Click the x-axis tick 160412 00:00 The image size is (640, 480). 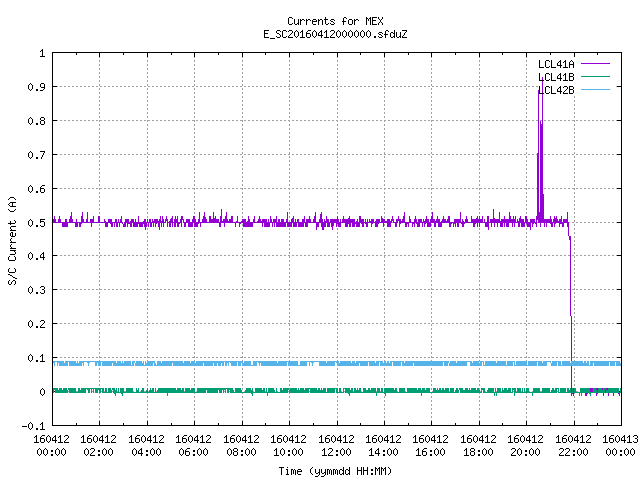(x=51, y=445)
